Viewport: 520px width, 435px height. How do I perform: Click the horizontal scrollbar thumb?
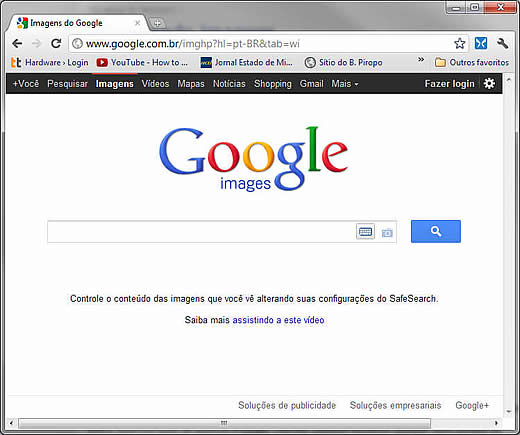[x=224, y=423]
